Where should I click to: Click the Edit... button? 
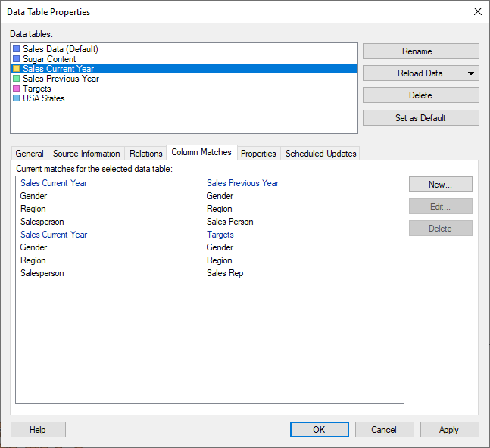(x=440, y=207)
